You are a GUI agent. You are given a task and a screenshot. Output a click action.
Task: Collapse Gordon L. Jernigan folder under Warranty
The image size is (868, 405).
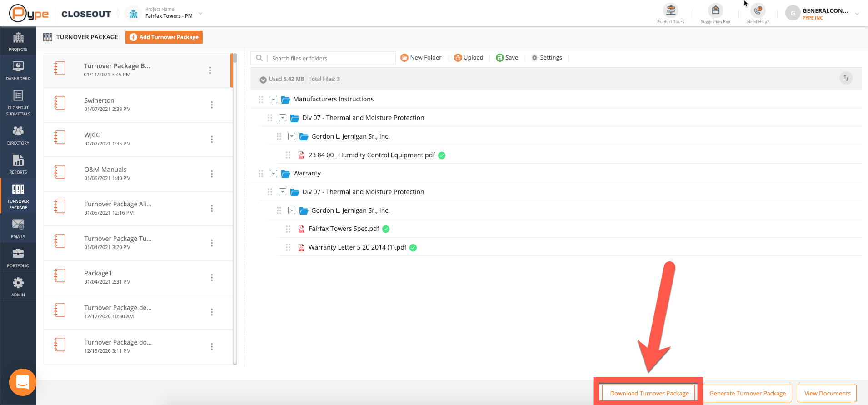pos(292,210)
